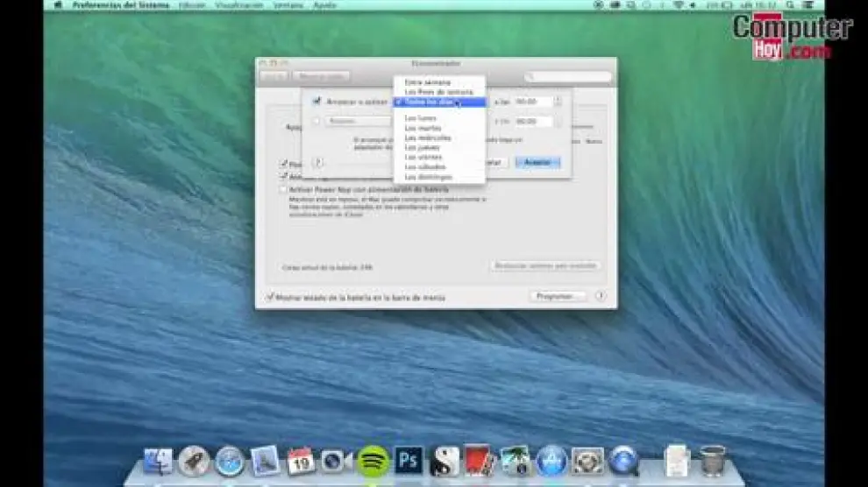Open the Calendar dock icon
868x487 pixels.
pyautogui.click(x=301, y=461)
